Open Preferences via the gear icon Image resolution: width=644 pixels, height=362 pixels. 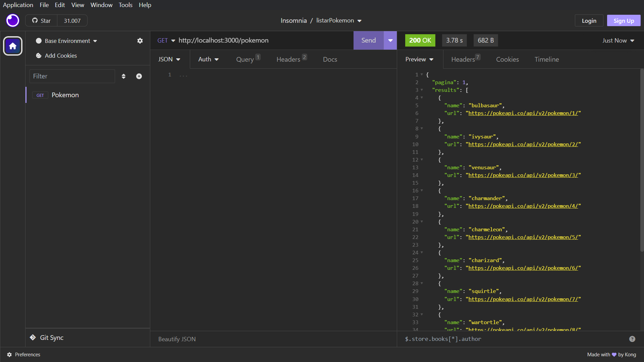[x=9, y=354]
